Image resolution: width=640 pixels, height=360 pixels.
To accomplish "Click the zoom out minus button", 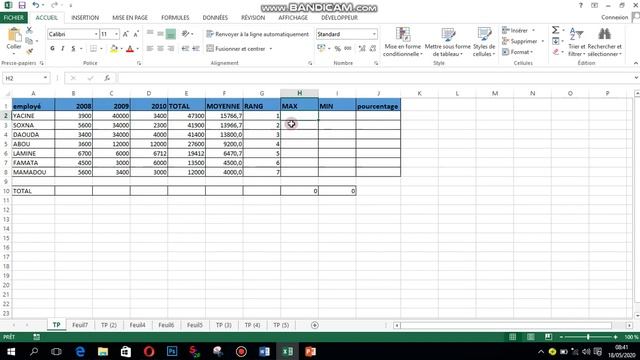I will tap(561, 337).
